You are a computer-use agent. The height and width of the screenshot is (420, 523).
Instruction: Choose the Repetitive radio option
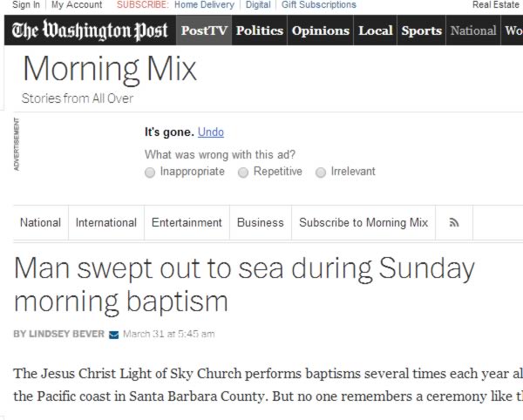tap(243, 173)
